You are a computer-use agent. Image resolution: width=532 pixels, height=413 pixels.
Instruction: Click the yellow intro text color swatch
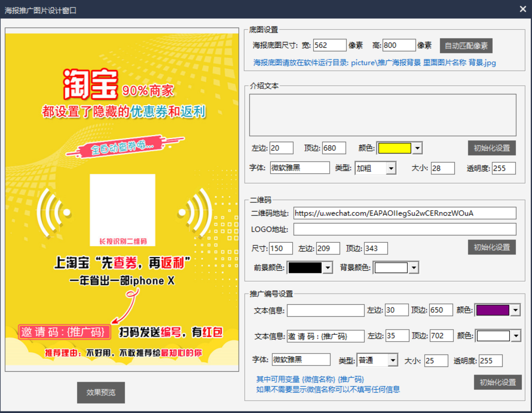(x=394, y=148)
